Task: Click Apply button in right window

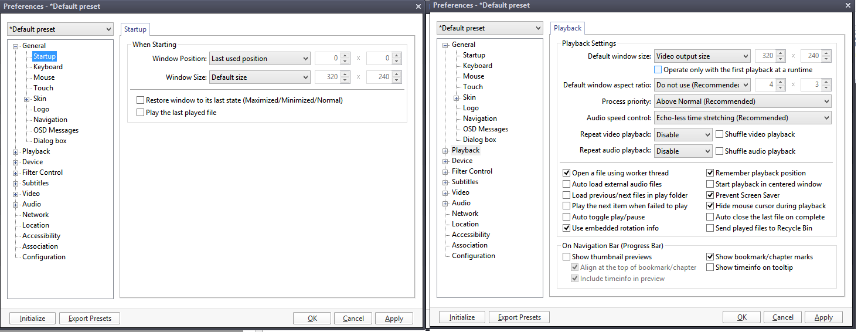Action: pos(823,317)
